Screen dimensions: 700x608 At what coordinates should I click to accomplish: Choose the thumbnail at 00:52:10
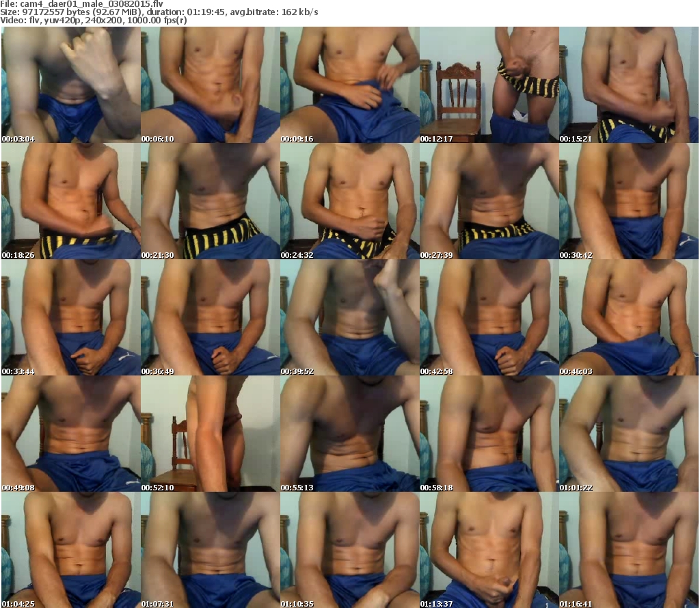(x=211, y=434)
